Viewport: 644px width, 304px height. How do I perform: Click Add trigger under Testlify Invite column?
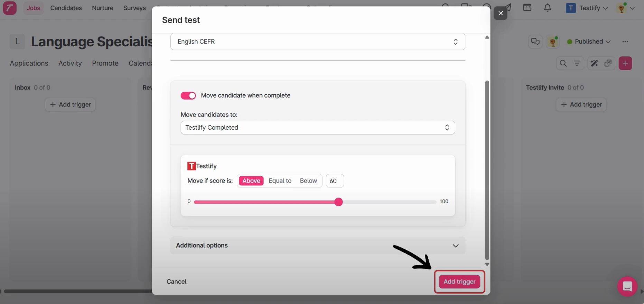[581, 104]
